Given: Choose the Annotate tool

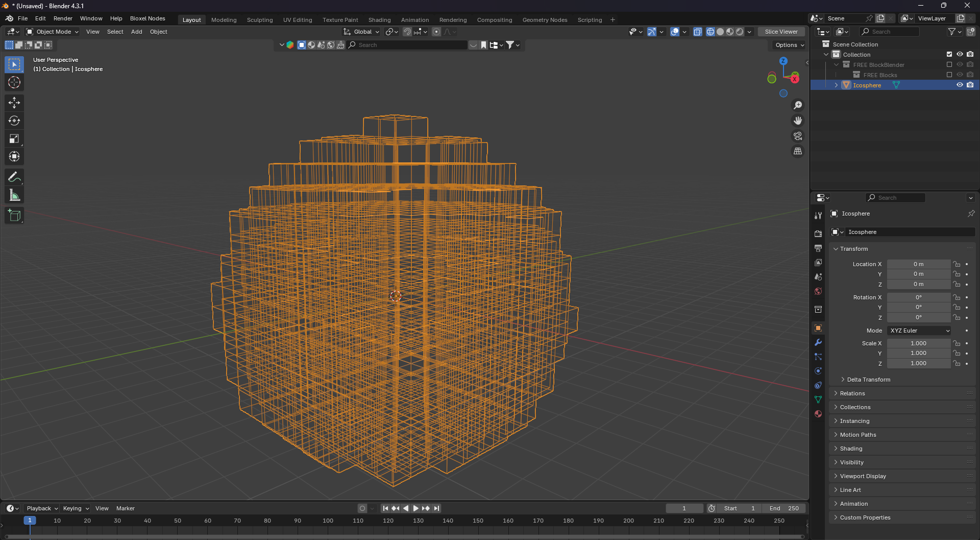Looking at the screenshot, I should [x=14, y=177].
